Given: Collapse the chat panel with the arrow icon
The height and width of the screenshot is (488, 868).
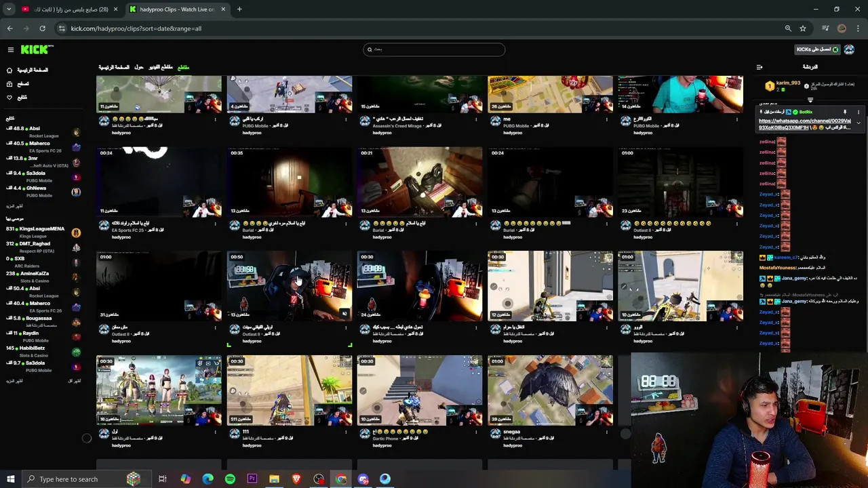Looking at the screenshot, I should tap(759, 67).
